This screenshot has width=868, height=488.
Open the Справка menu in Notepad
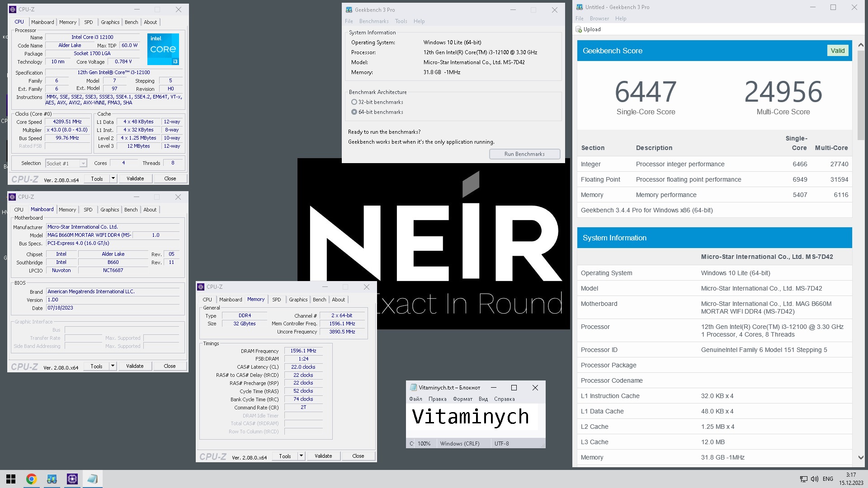[505, 399]
